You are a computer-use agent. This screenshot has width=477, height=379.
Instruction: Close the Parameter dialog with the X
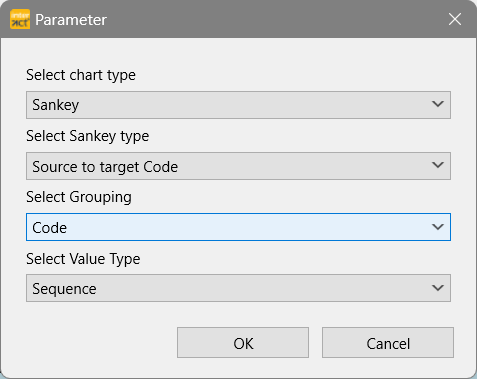click(455, 19)
